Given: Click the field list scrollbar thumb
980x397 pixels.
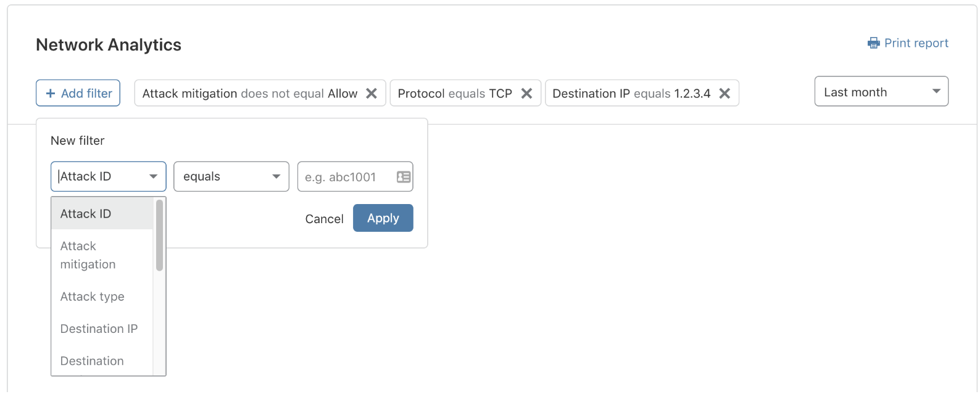Looking at the screenshot, I should click(159, 235).
